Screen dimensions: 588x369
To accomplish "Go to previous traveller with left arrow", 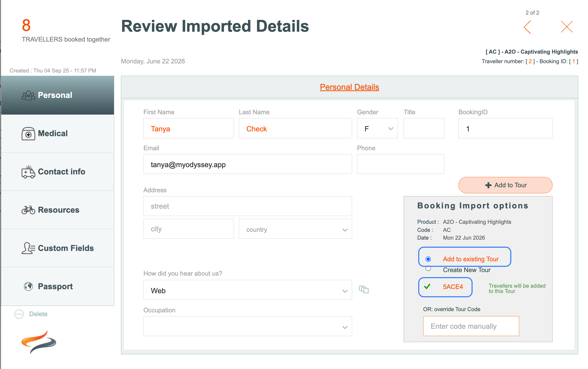I will tap(528, 27).
